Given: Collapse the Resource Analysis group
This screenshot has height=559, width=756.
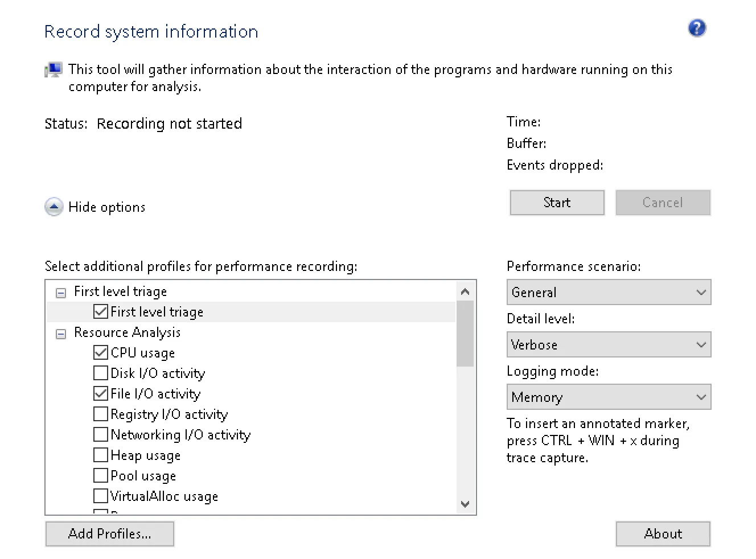Looking at the screenshot, I should tap(61, 334).
